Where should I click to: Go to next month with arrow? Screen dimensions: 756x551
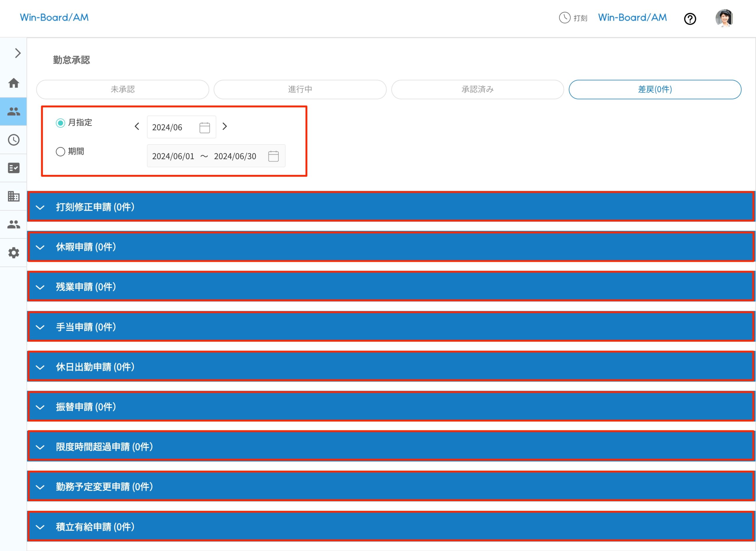[x=225, y=126]
